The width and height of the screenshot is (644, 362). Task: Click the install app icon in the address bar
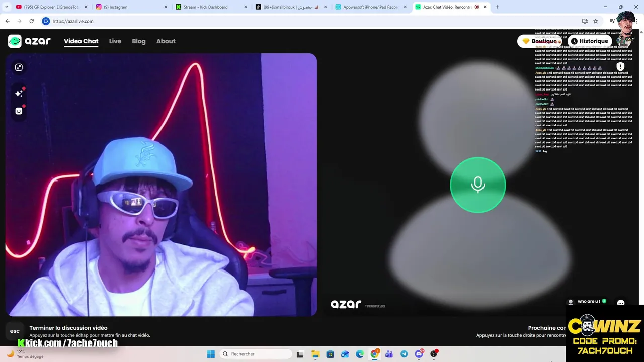[585, 21]
